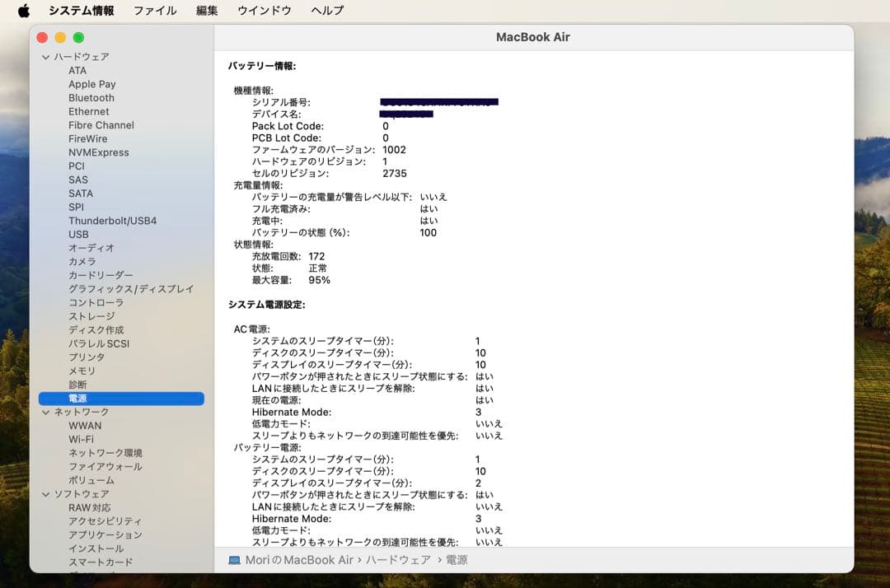
Task: Open the 診断 section
Action: (80, 384)
